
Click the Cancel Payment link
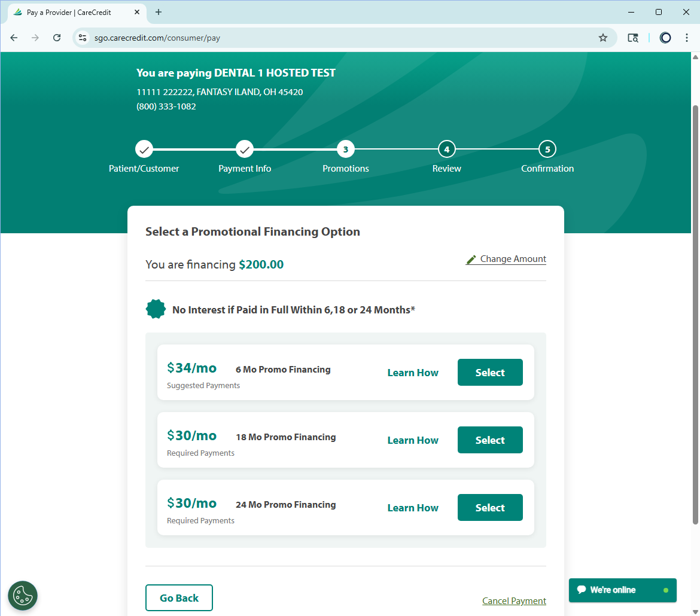[514, 601]
